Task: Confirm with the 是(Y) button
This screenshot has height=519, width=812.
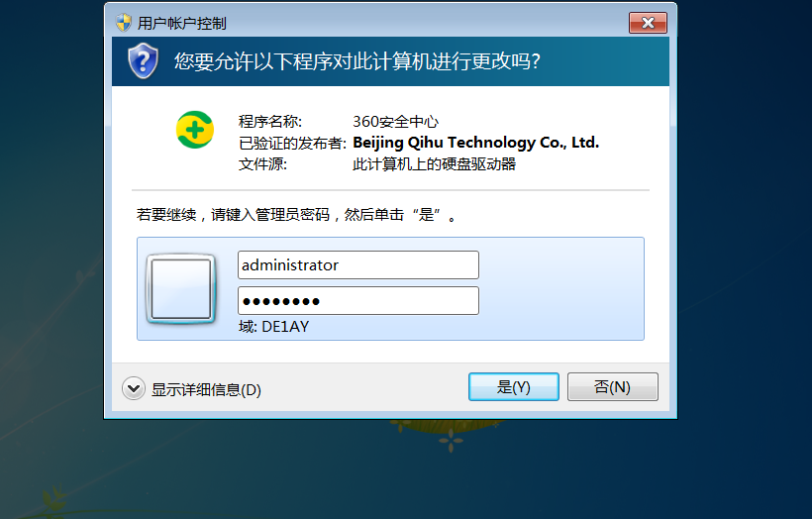Action: coord(514,387)
